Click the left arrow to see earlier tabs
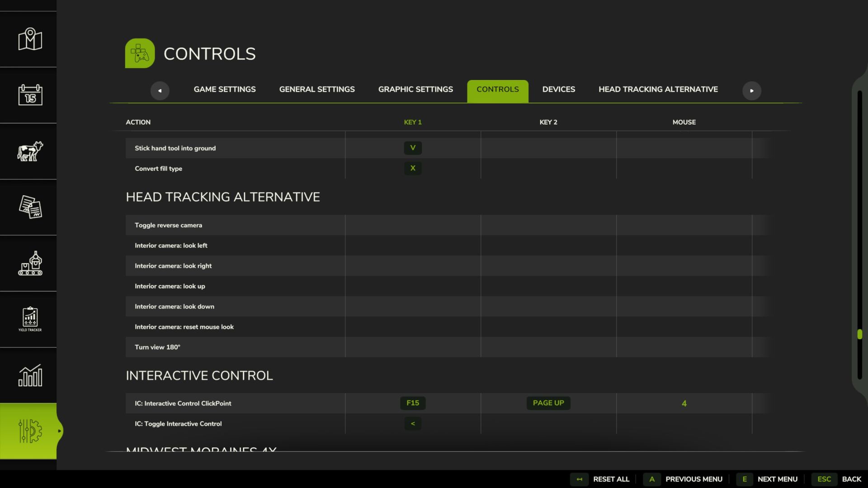Image resolution: width=868 pixels, height=488 pixels. (160, 90)
